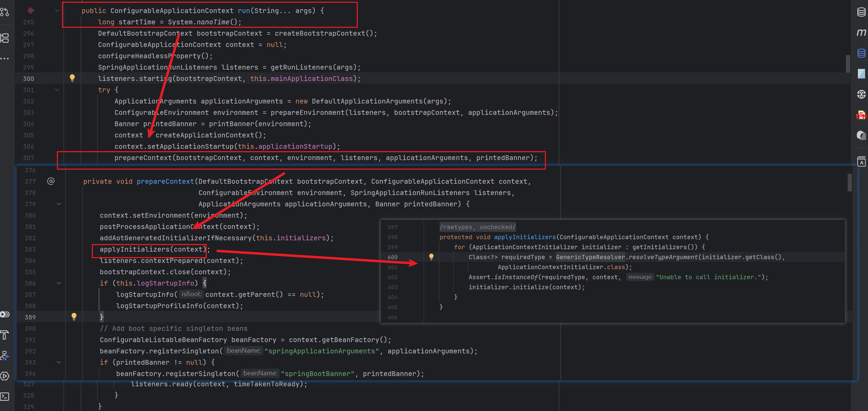Show more tool windows via ellipsis
This screenshot has width=868, height=411.
[x=4, y=59]
